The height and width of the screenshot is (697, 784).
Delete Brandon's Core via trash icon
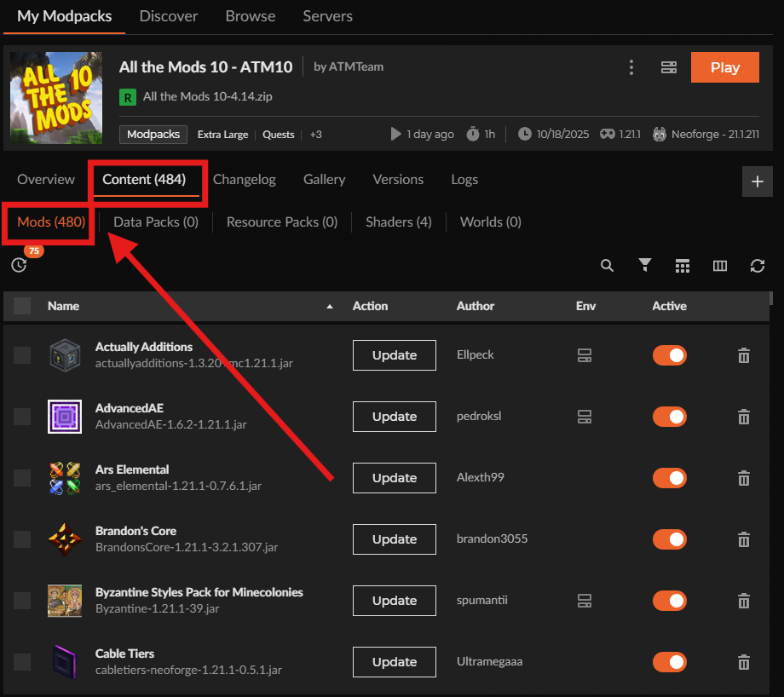tap(744, 539)
